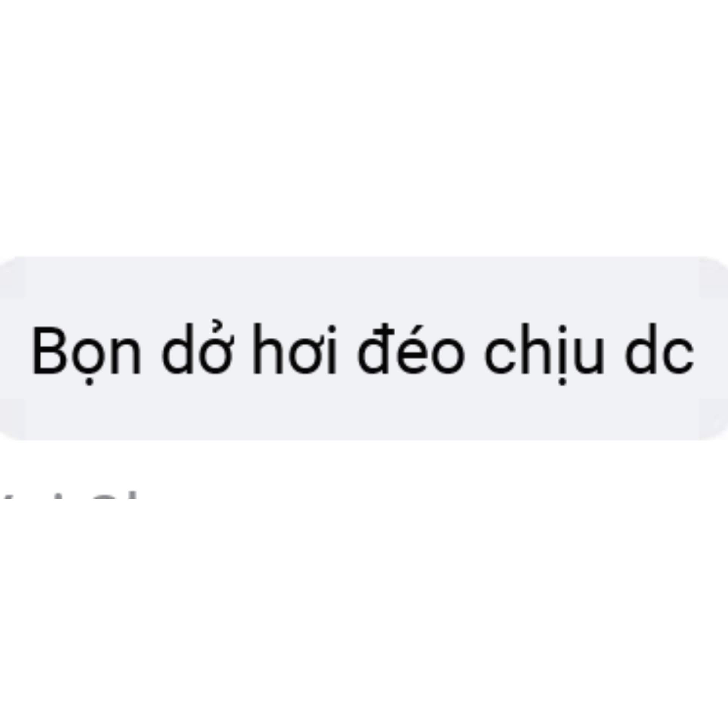
Task: Click the rounded left edge of the bubble
Action: coord(12,348)
